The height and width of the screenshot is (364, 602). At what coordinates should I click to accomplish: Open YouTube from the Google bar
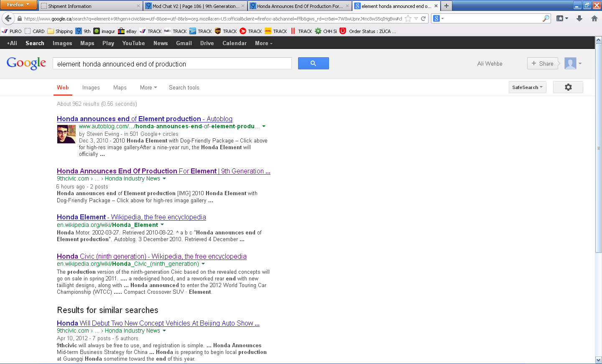tap(133, 43)
